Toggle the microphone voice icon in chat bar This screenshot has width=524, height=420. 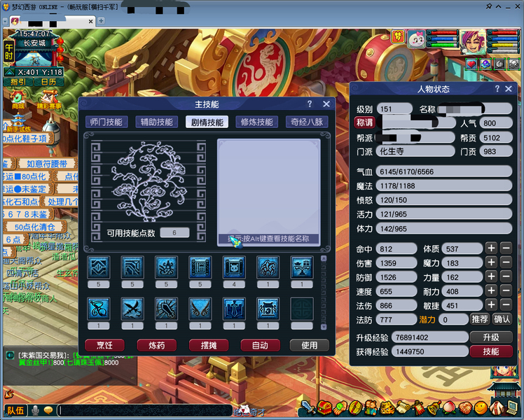[36, 410]
